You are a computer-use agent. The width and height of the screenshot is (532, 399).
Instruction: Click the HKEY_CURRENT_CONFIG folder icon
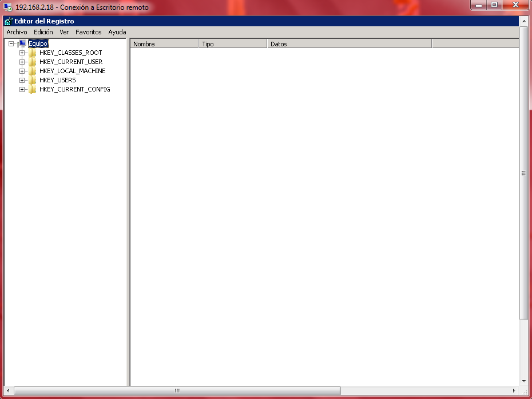[33, 89]
